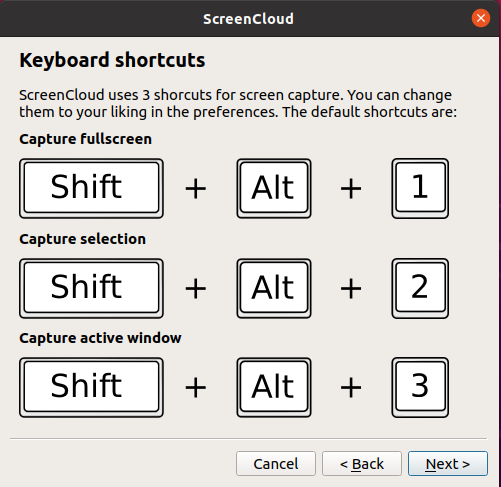Viewport: 501px width, 487px height.
Task: Click the ScreenCloud title bar text
Action: tap(248, 19)
